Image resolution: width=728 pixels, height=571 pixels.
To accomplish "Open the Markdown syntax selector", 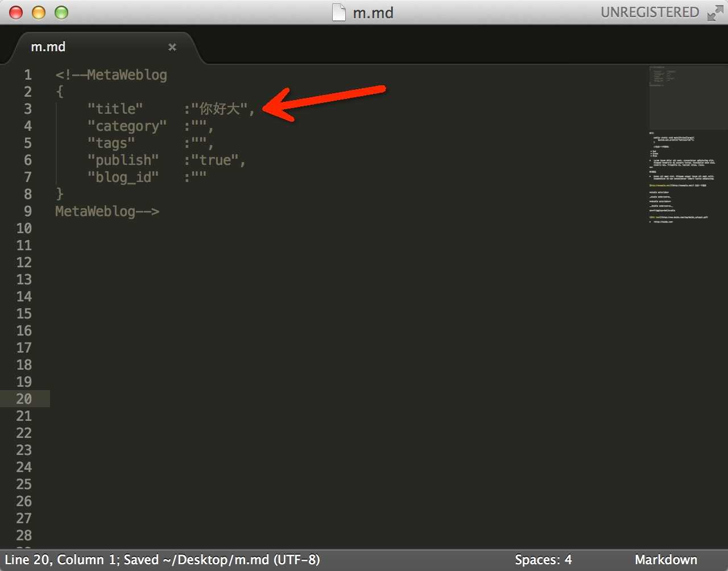I will (x=666, y=560).
